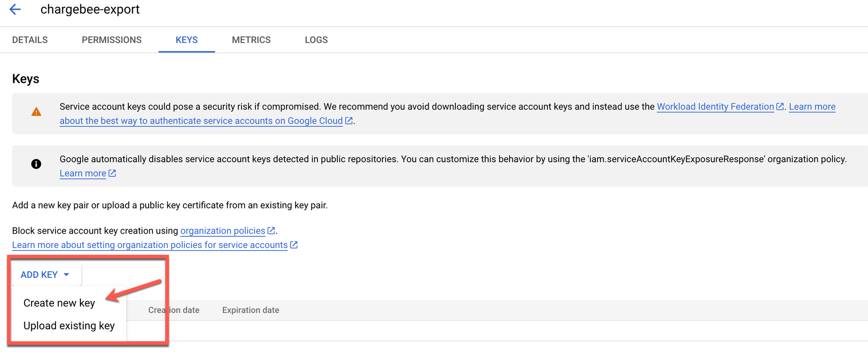Open the PERMISSIONS tab

point(112,40)
